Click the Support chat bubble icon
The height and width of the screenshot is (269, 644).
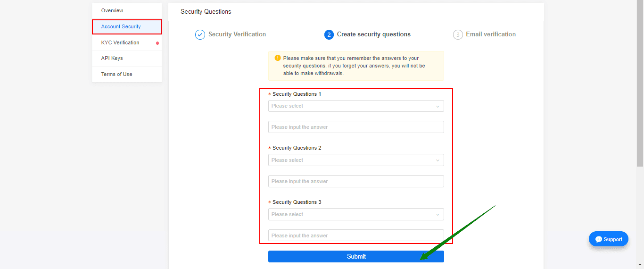pos(599,239)
